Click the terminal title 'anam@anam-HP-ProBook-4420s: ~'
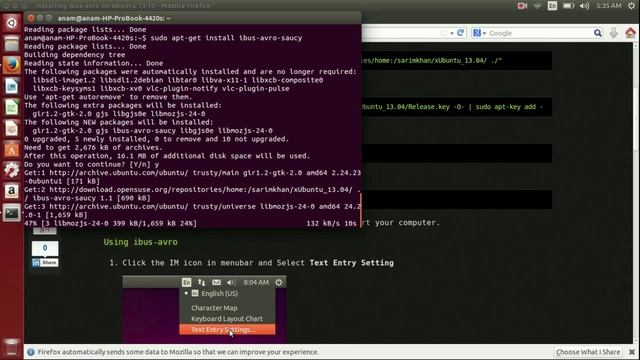 point(114,18)
